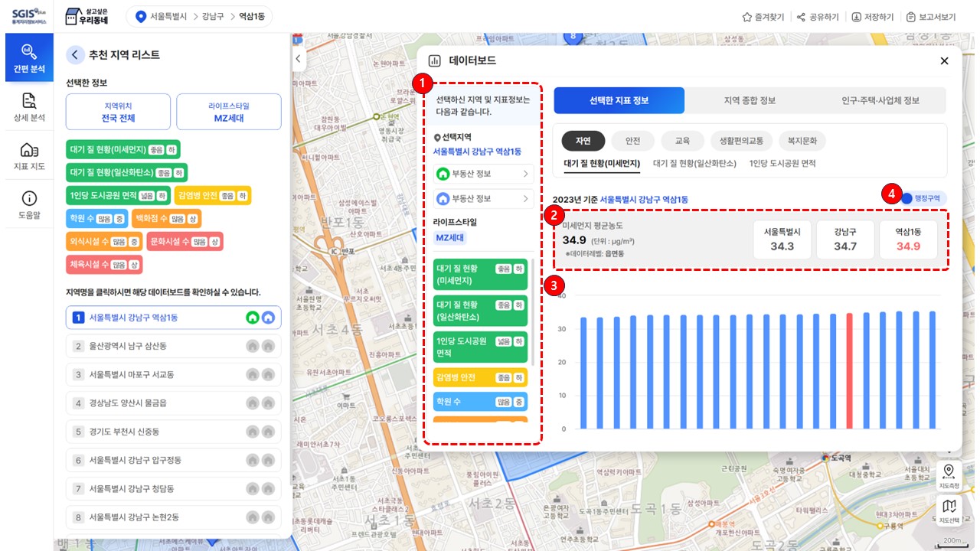Click the 보고서보기 button
This screenshot has height=551, width=980.
click(x=931, y=17)
